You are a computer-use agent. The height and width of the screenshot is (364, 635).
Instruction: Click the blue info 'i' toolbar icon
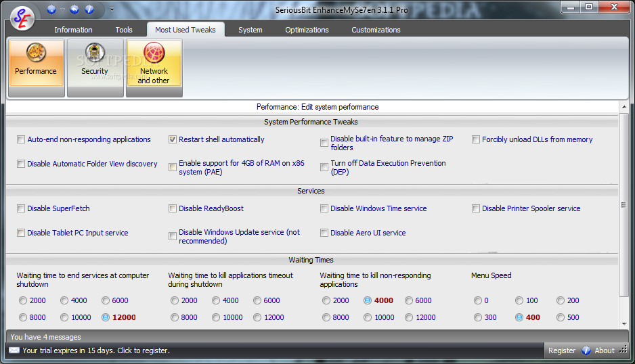pos(89,9)
